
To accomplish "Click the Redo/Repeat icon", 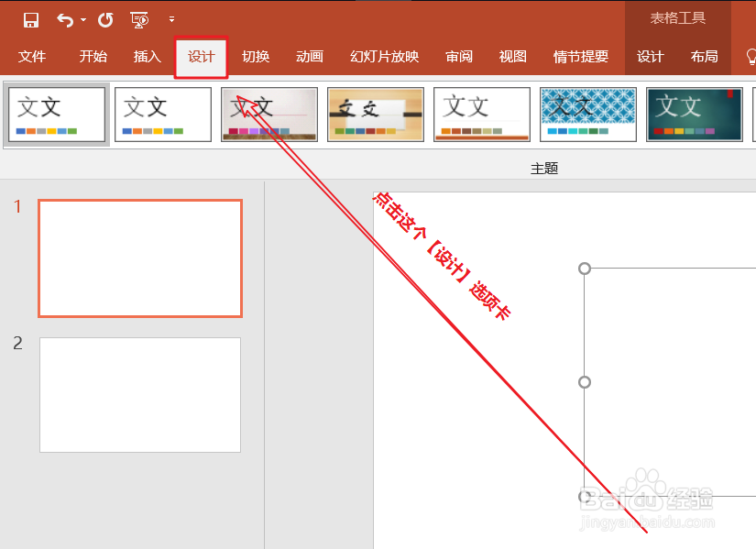I will click(105, 20).
